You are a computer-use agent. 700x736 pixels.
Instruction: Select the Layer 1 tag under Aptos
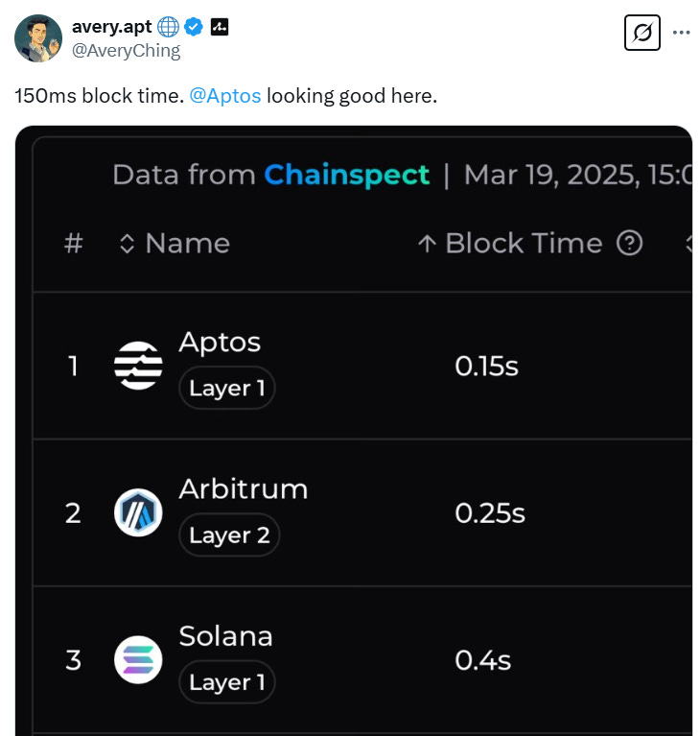(227, 388)
